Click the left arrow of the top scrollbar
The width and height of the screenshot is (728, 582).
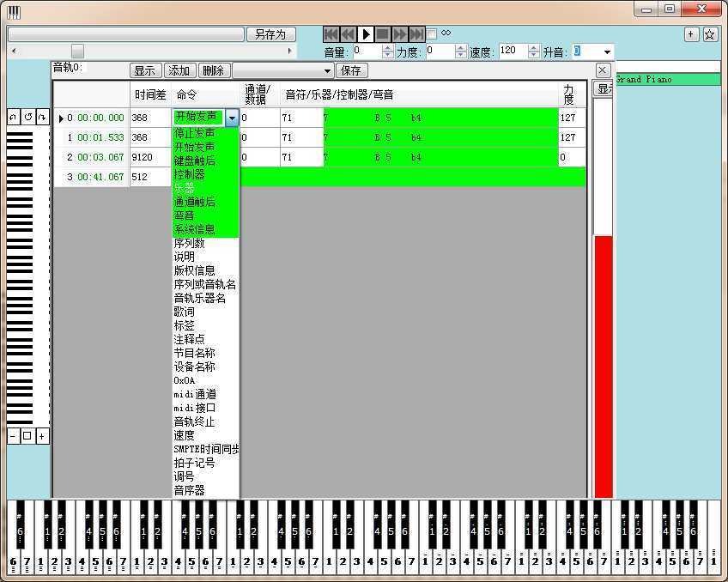coord(14,51)
